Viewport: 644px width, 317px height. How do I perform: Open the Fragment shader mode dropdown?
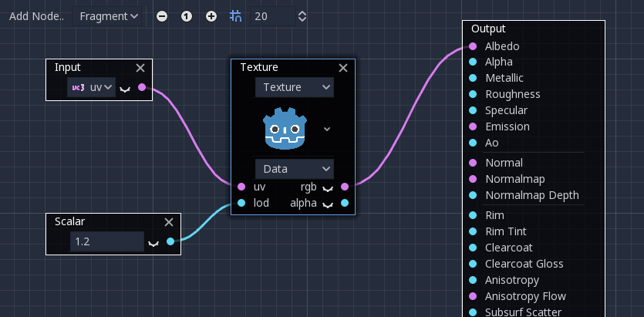pyautogui.click(x=106, y=16)
